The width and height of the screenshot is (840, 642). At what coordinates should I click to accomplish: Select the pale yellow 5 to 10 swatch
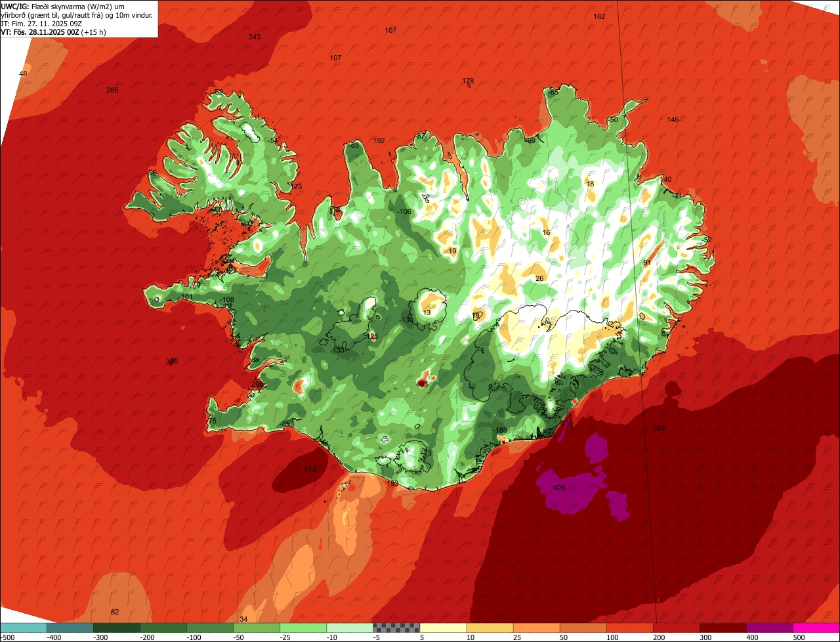tap(443, 628)
